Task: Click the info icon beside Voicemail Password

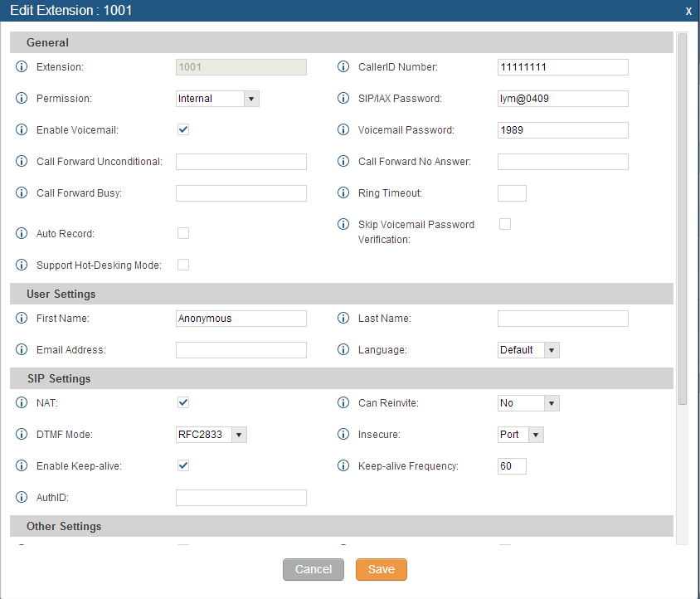Action: point(343,130)
